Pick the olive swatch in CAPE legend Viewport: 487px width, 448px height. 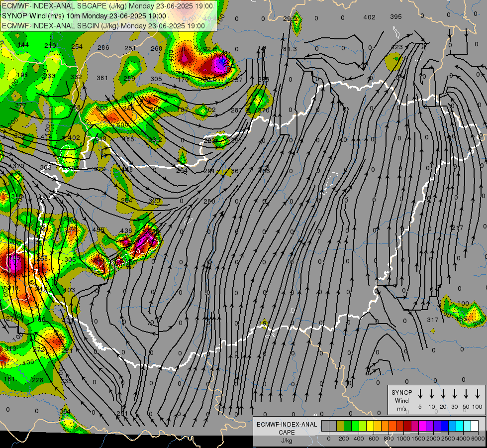(340, 426)
